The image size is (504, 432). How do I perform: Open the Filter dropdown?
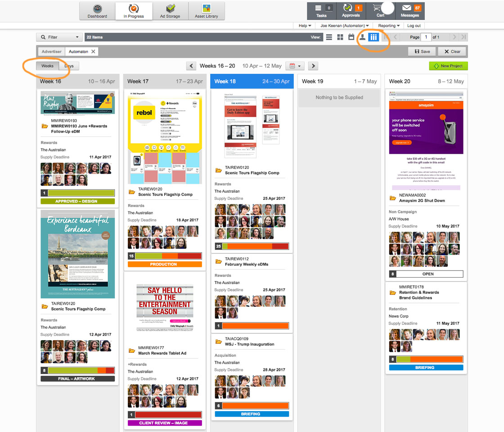(x=59, y=37)
